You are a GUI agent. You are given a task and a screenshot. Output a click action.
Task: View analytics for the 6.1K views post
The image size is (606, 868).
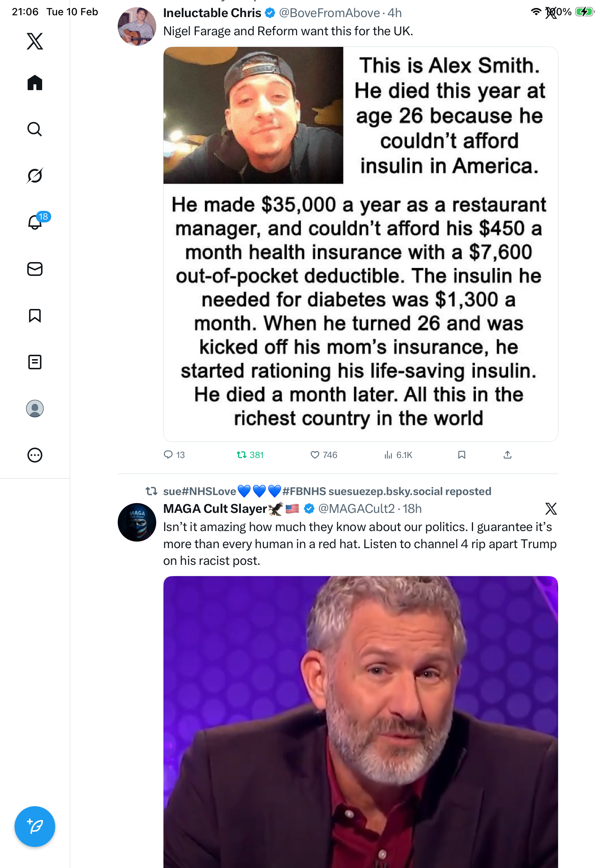click(388, 455)
